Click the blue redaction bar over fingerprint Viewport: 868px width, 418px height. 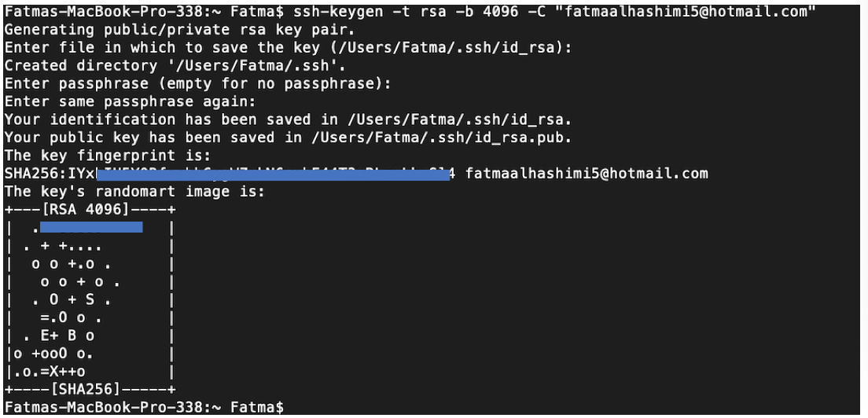coord(273,175)
